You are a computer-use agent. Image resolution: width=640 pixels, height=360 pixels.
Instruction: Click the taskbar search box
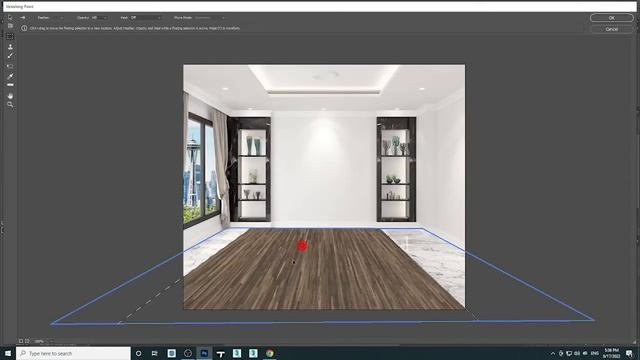[73, 353]
